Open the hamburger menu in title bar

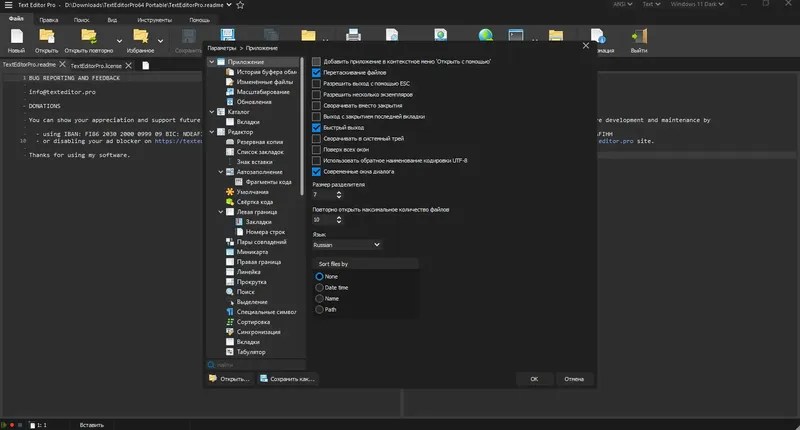(x=8, y=5)
